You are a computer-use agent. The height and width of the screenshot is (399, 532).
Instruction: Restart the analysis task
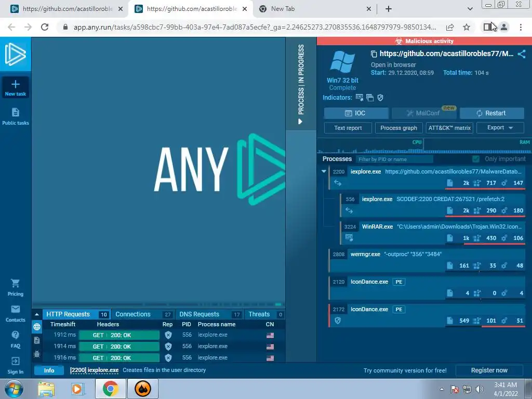coord(491,113)
